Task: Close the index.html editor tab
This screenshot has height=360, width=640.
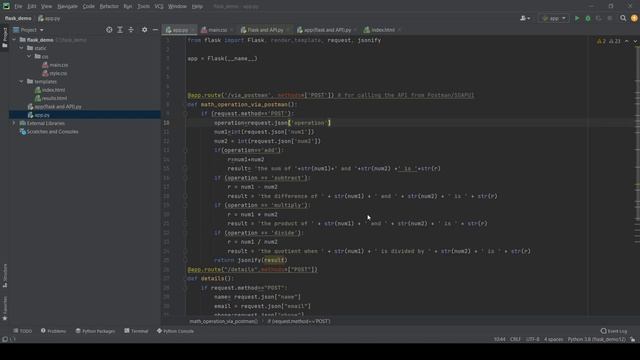Action: point(399,30)
